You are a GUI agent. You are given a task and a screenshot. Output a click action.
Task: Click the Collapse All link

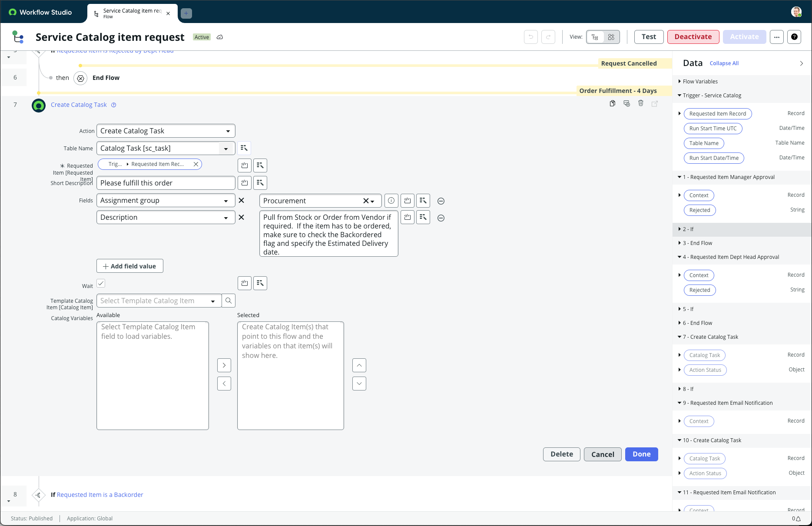click(x=724, y=63)
